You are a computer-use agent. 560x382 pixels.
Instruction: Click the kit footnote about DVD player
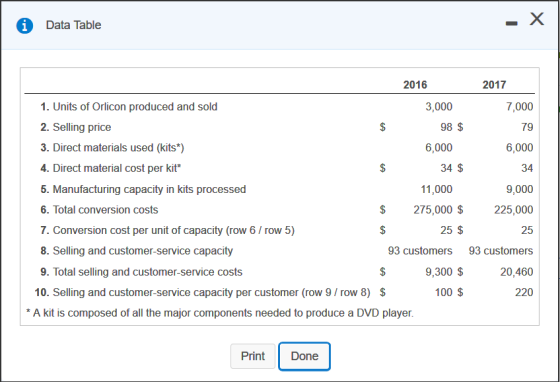pos(220,313)
